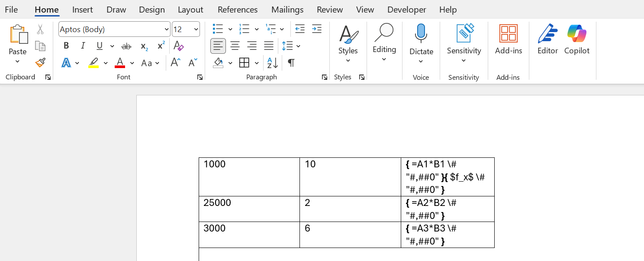Decrease font size with shrink icon
The height and width of the screenshot is (261, 644).
click(193, 63)
